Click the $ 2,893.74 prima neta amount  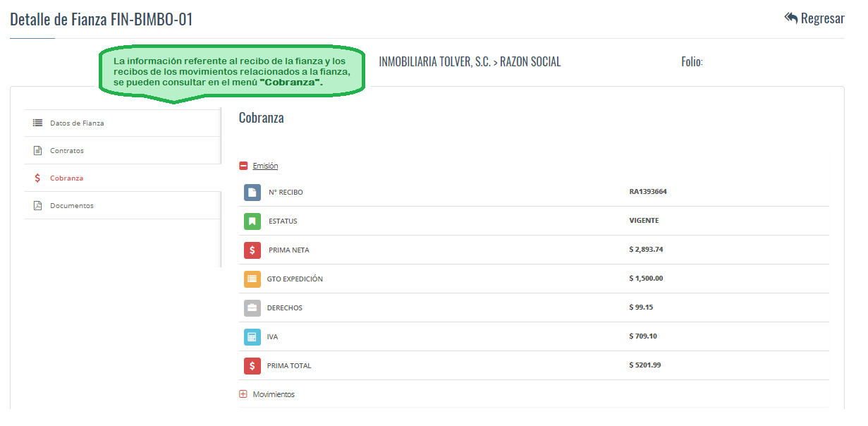tap(646, 249)
